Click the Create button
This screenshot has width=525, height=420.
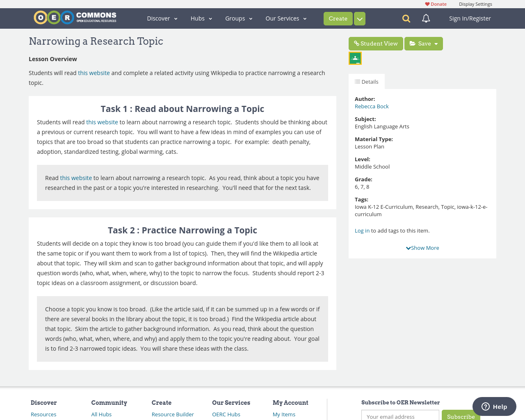tap(338, 18)
